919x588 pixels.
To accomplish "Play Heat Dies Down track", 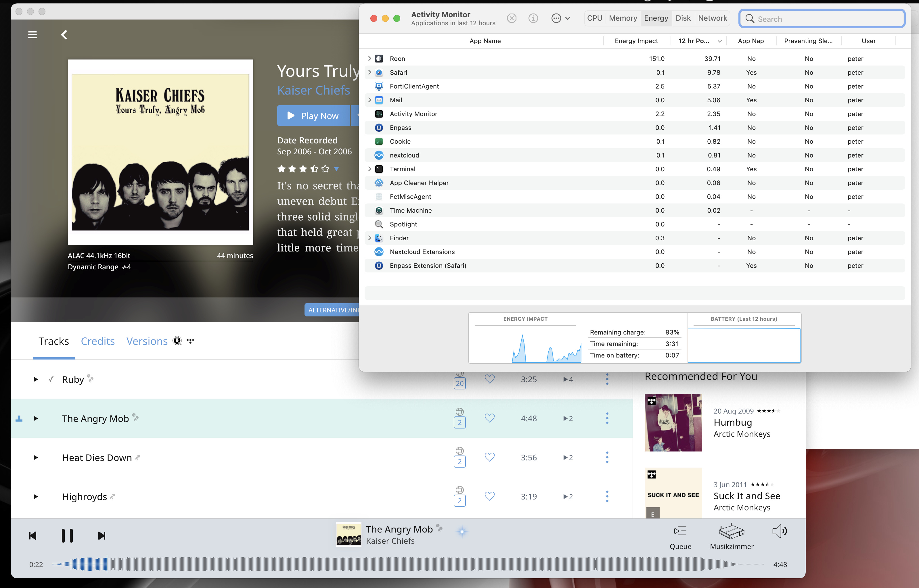I will click(x=36, y=458).
